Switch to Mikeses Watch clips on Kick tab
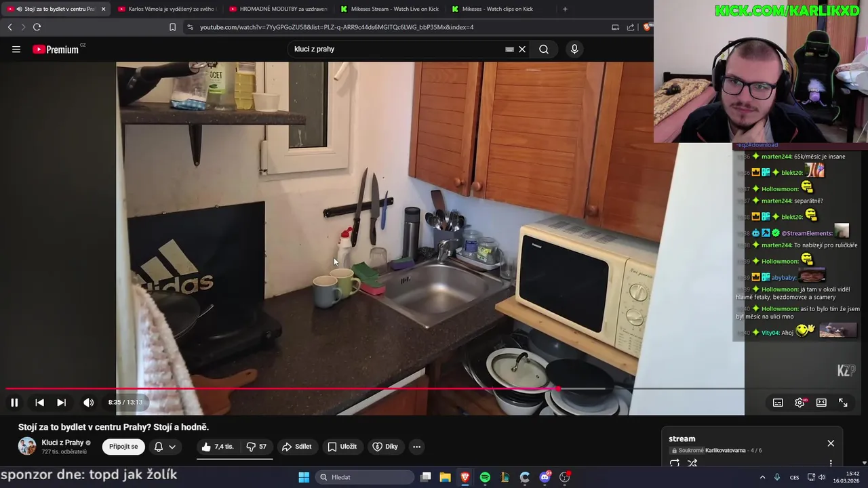 [500, 9]
